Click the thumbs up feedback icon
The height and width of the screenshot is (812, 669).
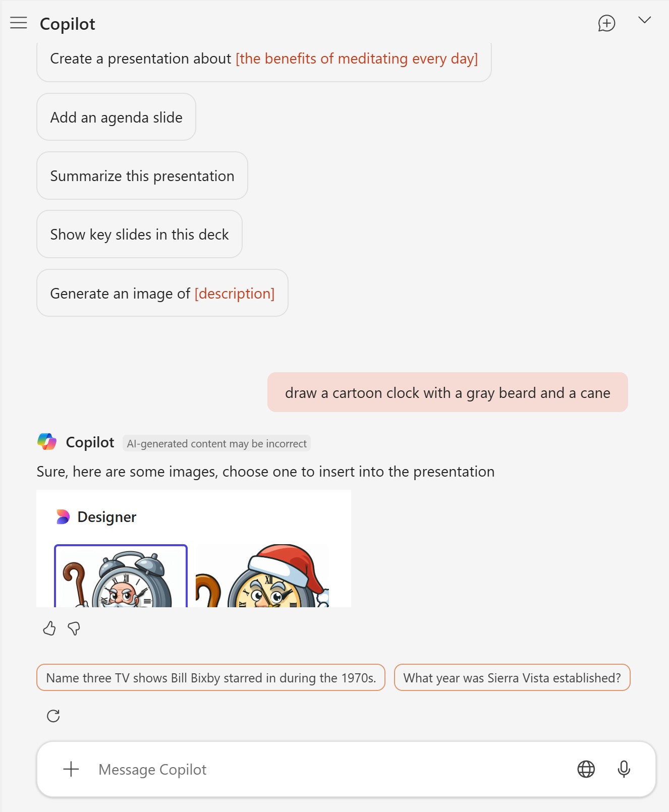(49, 628)
